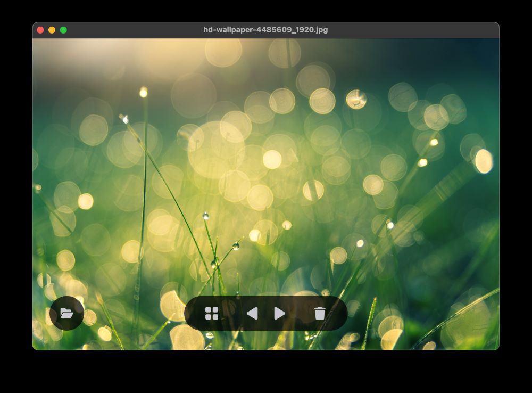Click the red traffic light button
The width and height of the screenshot is (532, 393).
pyautogui.click(x=40, y=30)
